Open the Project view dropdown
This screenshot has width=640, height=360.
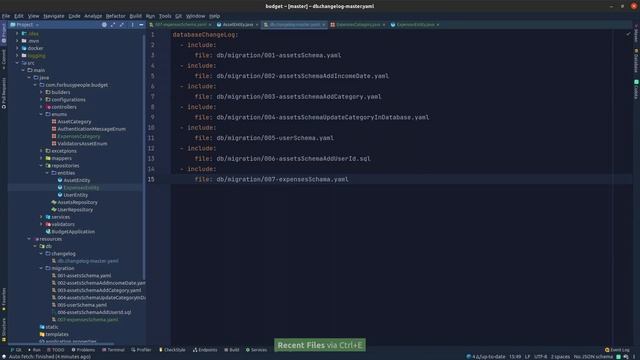coord(24,24)
